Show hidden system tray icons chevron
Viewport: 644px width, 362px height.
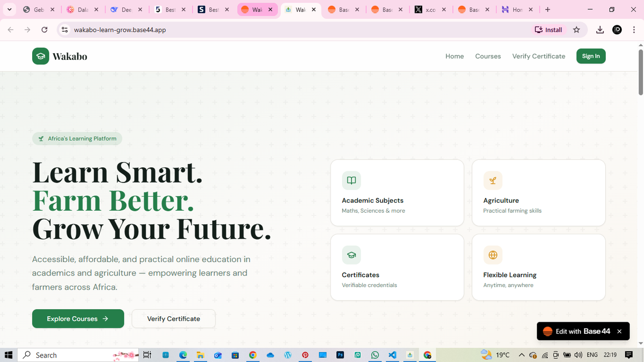(522, 355)
